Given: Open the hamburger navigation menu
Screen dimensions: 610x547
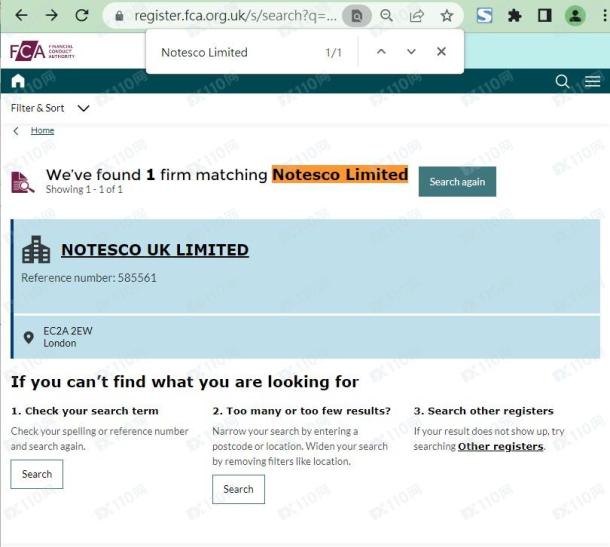Looking at the screenshot, I should pyautogui.click(x=592, y=81).
